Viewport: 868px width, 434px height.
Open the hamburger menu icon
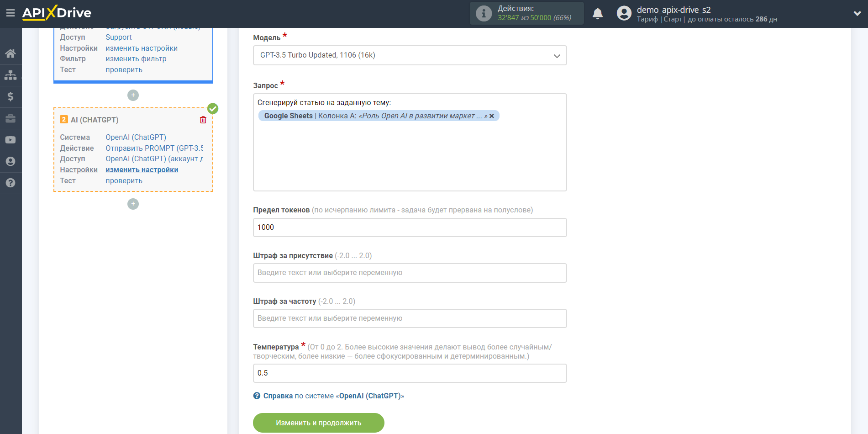pos(10,13)
